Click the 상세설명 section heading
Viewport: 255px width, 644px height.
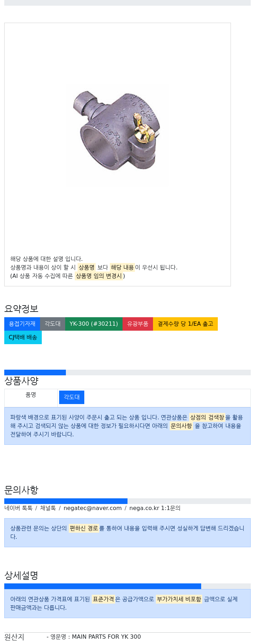(x=21, y=576)
